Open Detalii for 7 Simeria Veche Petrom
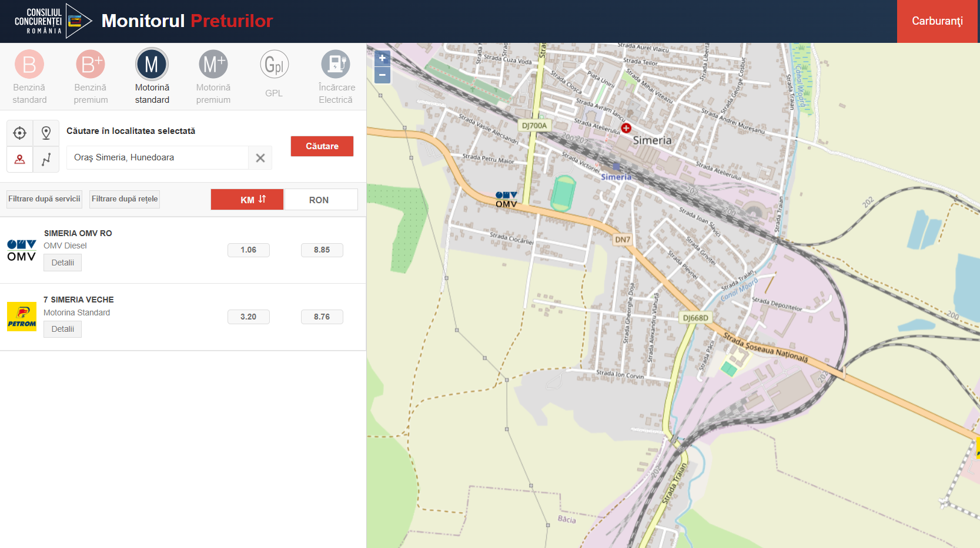Image resolution: width=980 pixels, height=548 pixels. coord(62,329)
